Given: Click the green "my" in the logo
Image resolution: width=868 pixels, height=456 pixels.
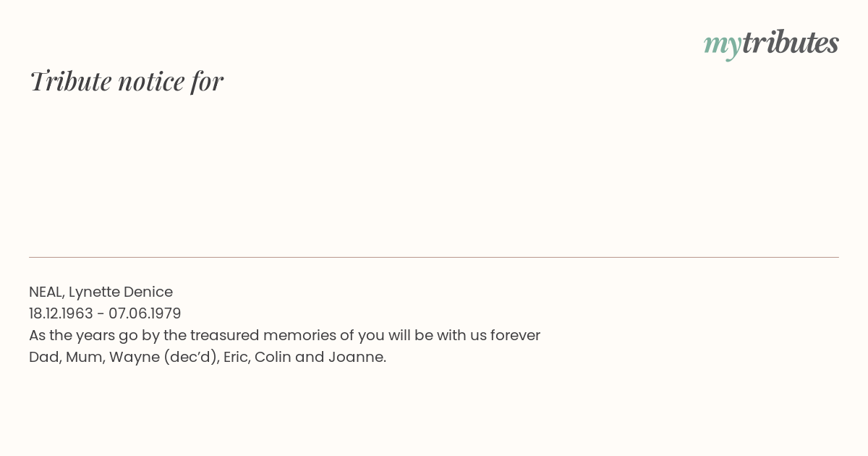Looking at the screenshot, I should point(722,46).
